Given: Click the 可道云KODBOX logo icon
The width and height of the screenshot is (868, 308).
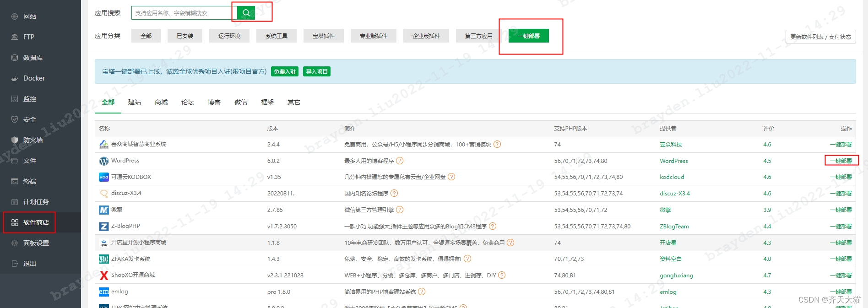Looking at the screenshot, I should point(104,177).
